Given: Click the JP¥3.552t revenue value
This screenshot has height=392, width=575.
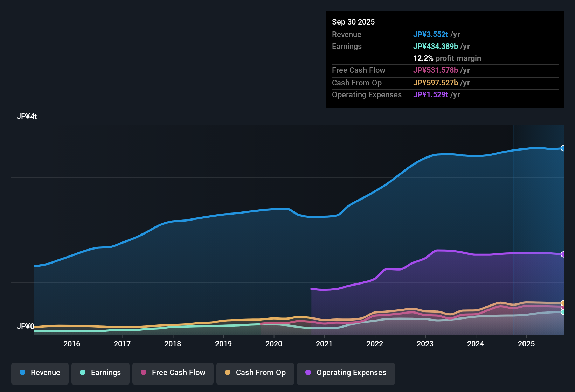Looking at the screenshot, I should tap(431, 34).
